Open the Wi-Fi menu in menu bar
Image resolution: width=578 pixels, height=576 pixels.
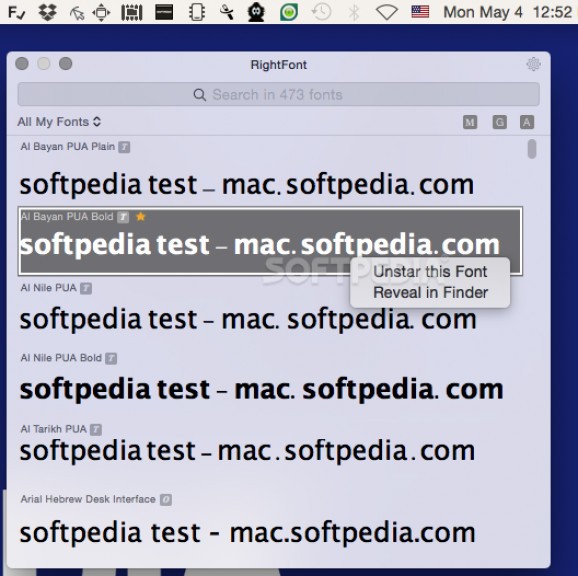[x=386, y=13]
